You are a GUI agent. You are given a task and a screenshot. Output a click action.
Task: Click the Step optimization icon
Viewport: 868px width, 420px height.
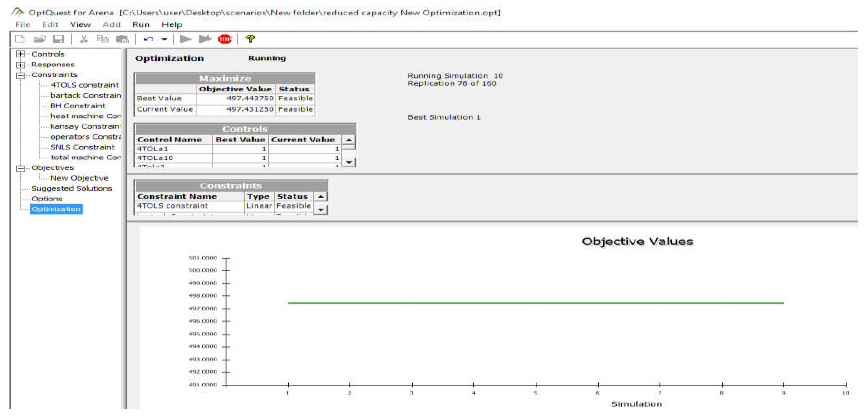[205, 39]
